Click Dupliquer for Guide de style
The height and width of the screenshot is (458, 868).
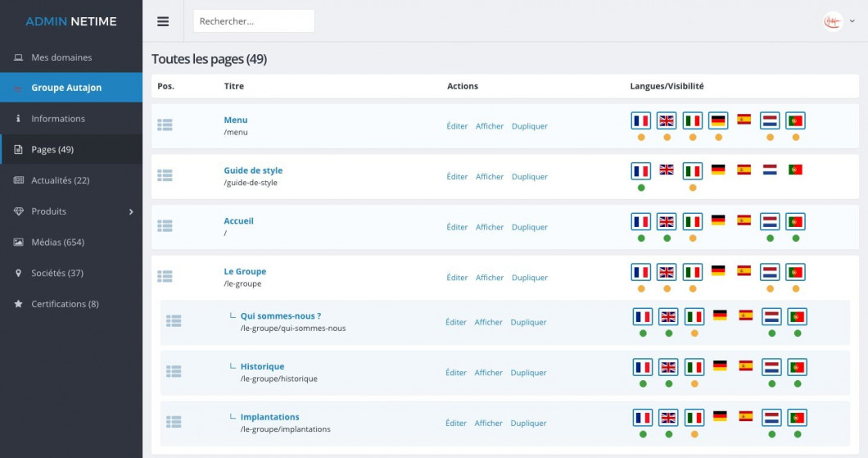tap(530, 177)
